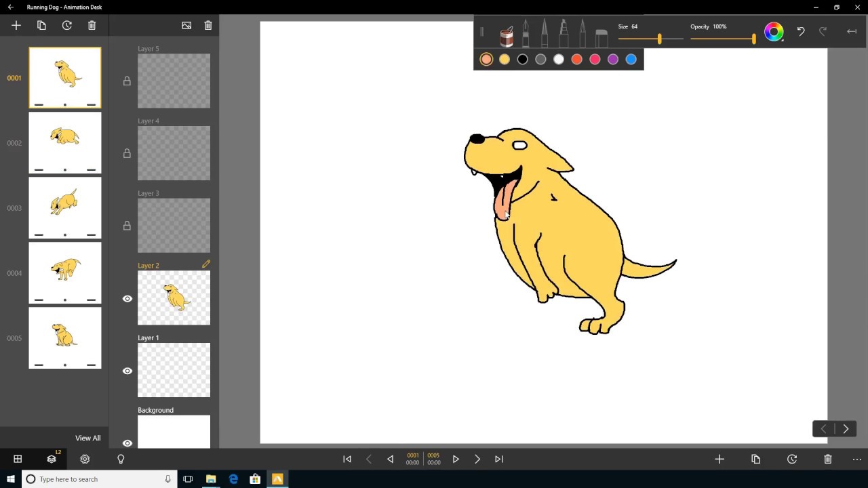Select frame 0003 thumbnail
The image size is (868, 488).
click(65, 208)
